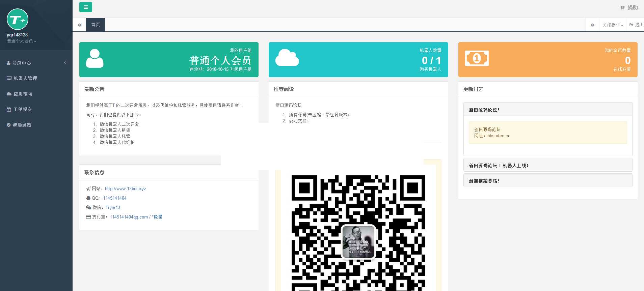Click the 更新日志 panel heading

click(x=473, y=89)
